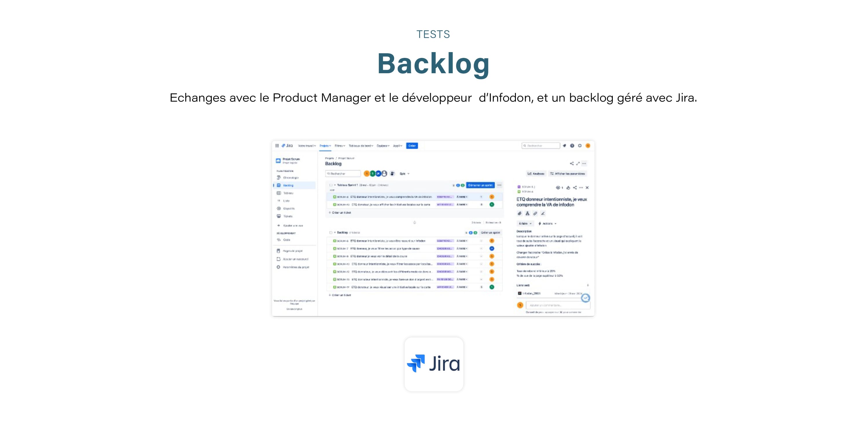
Task: Click the backlog Rechercher search field
Action: tap(343, 174)
